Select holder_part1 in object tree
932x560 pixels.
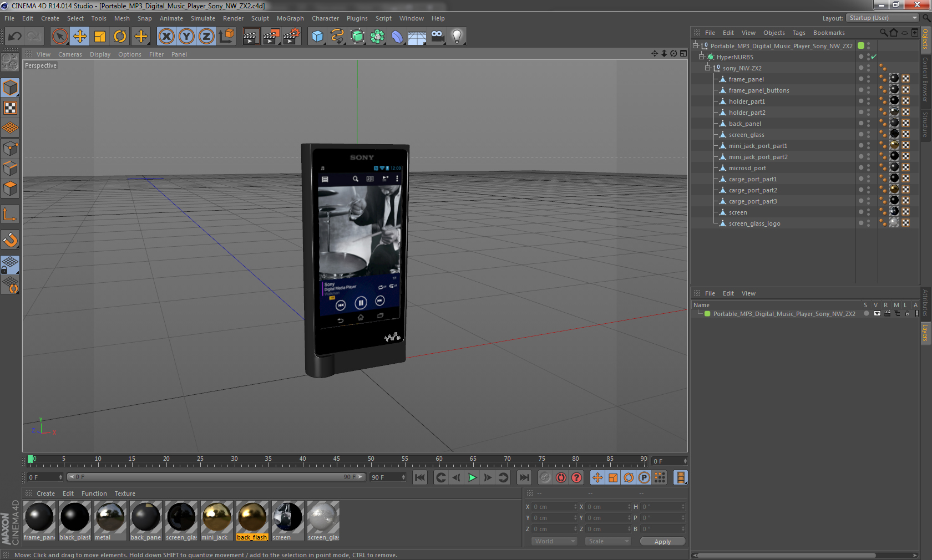tap(747, 101)
